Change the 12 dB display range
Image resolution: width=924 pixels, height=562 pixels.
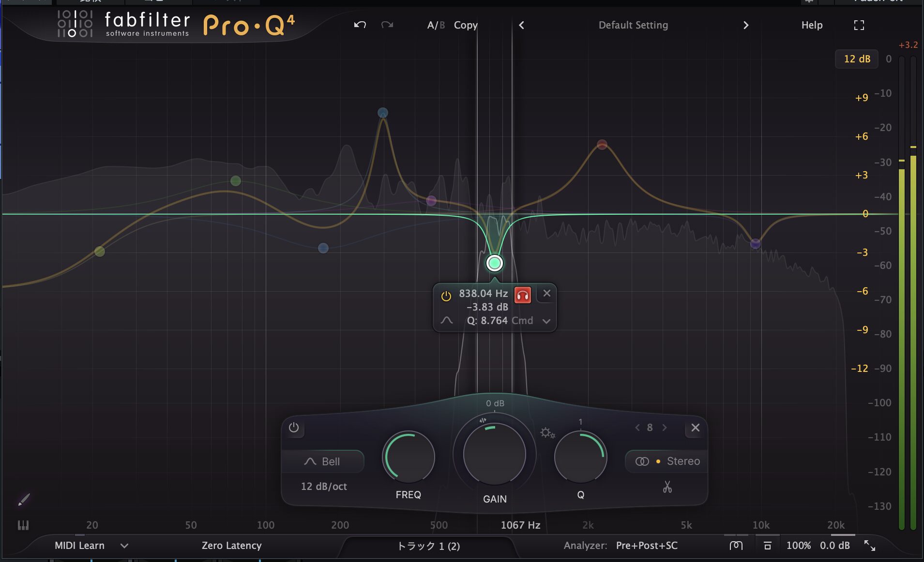pyautogui.click(x=857, y=59)
